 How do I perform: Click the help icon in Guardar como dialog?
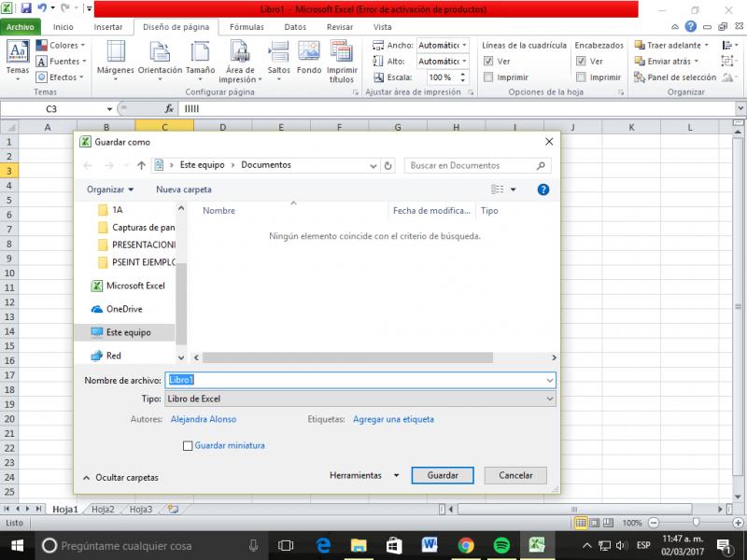point(543,189)
